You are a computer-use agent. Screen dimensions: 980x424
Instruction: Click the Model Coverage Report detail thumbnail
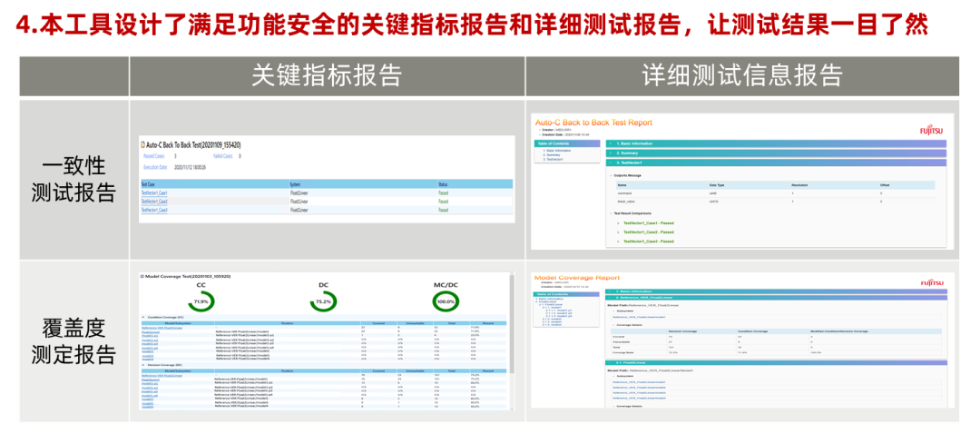[x=742, y=340]
